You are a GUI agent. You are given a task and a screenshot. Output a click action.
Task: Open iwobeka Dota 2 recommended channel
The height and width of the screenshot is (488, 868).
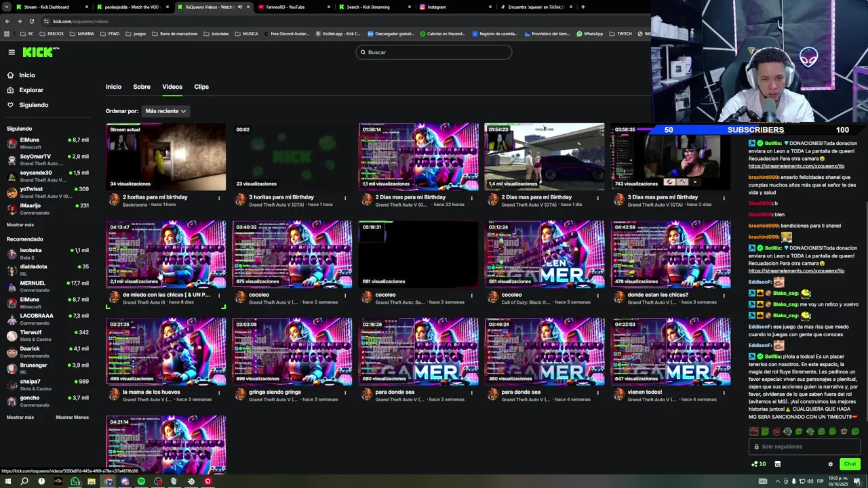[x=47, y=253]
